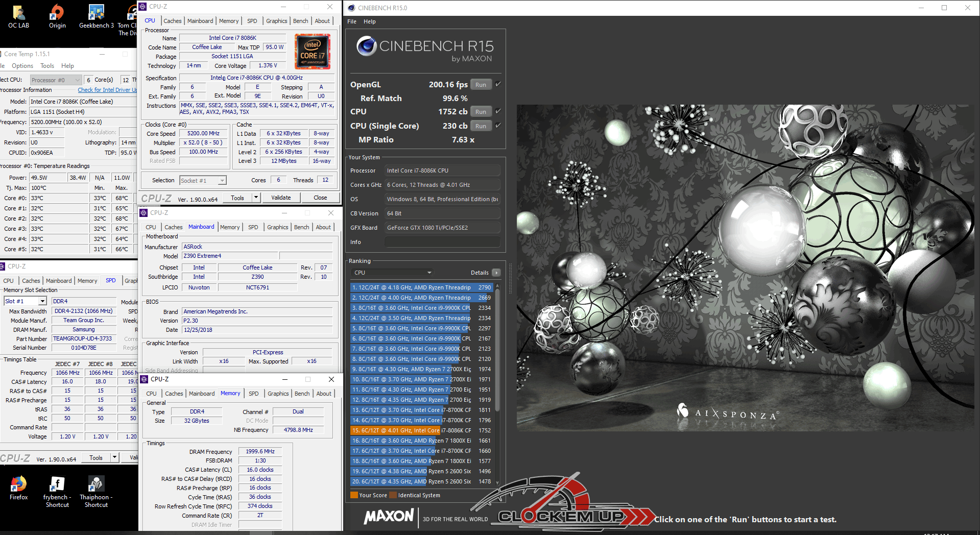Viewport: 980px width, 535px height.
Task: Switch to the Bench tab in top CPU-Z
Action: [300, 21]
